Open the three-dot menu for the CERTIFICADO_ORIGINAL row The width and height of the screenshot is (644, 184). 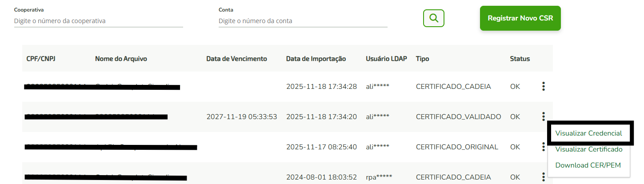coord(543,147)
